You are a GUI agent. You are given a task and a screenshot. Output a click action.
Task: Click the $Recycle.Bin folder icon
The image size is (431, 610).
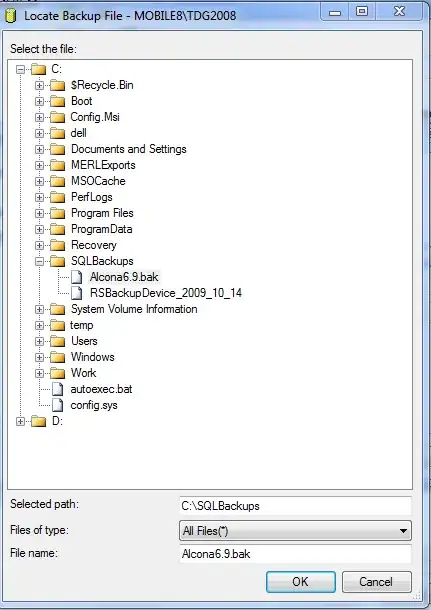coord(58,85)
